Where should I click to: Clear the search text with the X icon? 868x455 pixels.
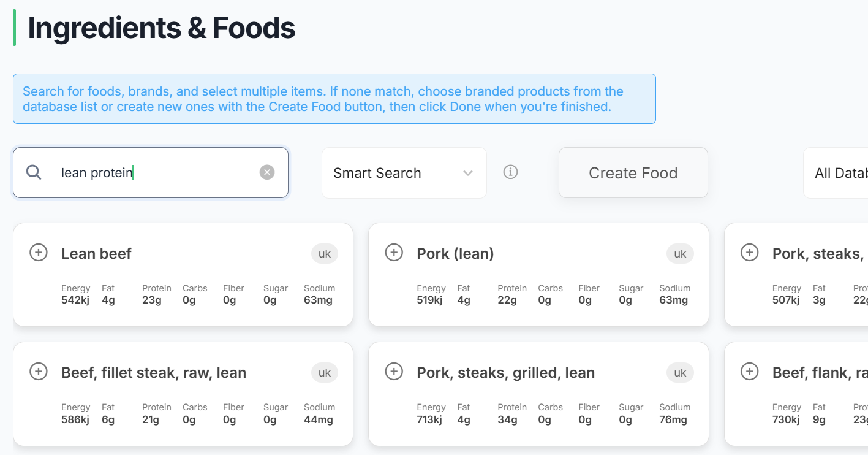pos(267,172)
